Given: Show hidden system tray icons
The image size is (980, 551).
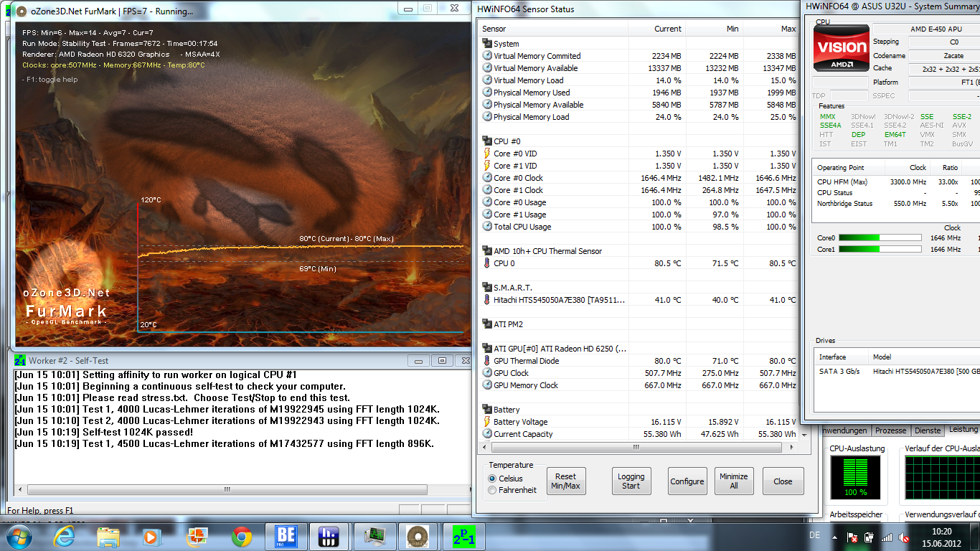Looking at the screenshot, I should (x=835, y=537).
